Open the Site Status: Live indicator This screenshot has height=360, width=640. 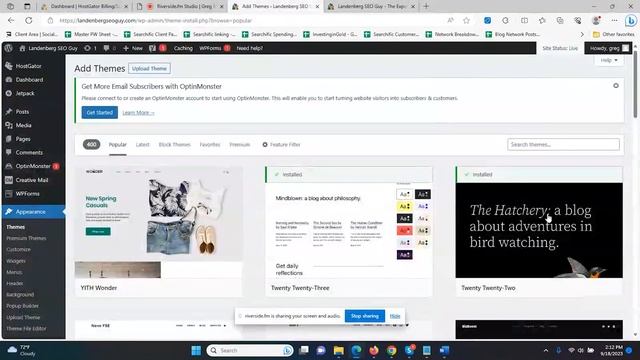coord(560,48)
